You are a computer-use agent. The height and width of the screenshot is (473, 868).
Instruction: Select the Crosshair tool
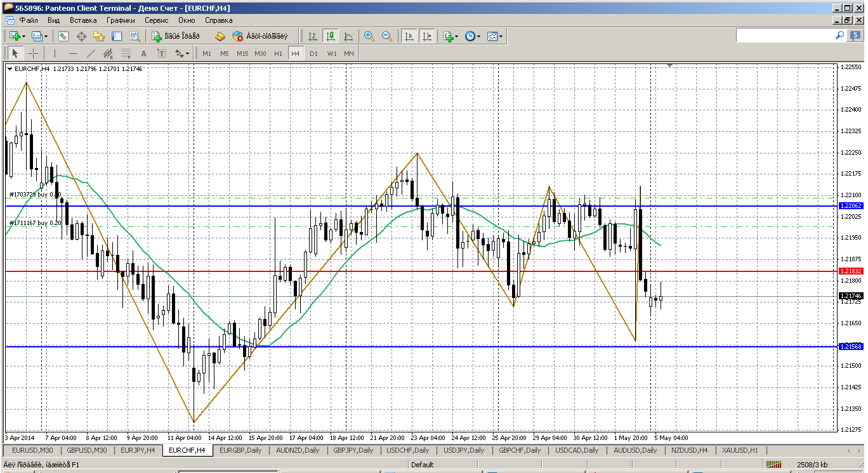(x=33, y=54)
